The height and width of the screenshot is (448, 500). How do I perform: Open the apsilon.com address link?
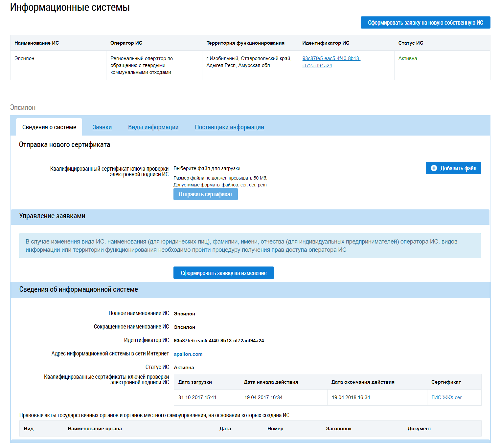coord(188,354)
